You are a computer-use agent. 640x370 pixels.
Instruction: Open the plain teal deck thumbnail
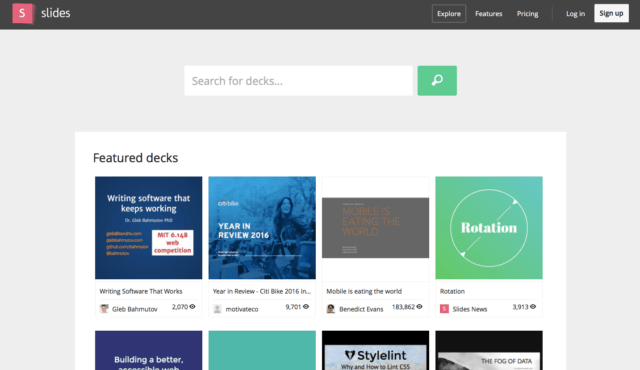[x=262, y=350]
